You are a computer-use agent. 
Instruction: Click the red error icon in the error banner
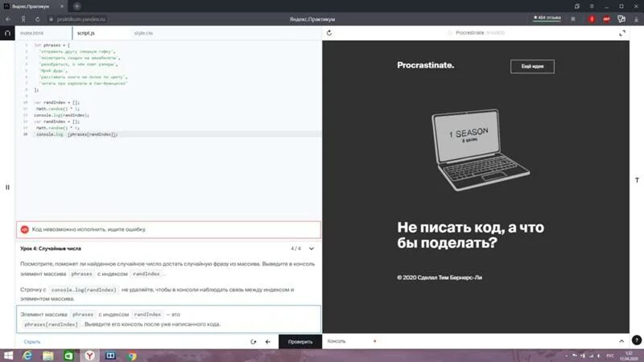coord(24,229)
